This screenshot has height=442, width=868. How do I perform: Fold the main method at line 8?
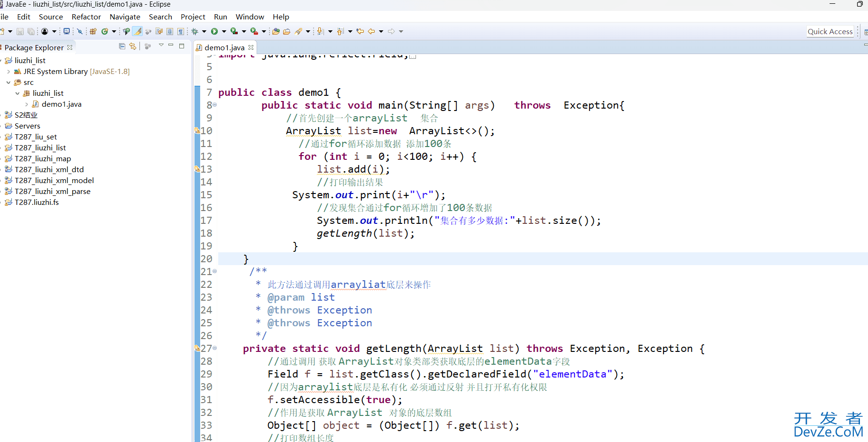pyautogui.click(x=215, y=105)
